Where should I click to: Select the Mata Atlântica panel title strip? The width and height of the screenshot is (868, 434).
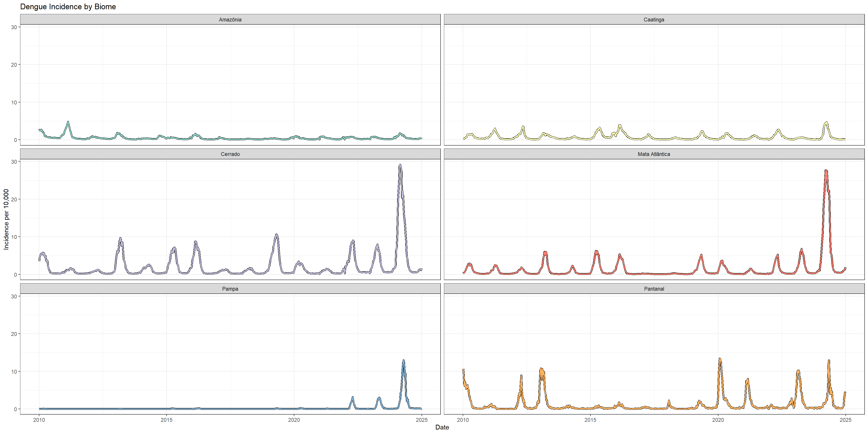[654, 154]
